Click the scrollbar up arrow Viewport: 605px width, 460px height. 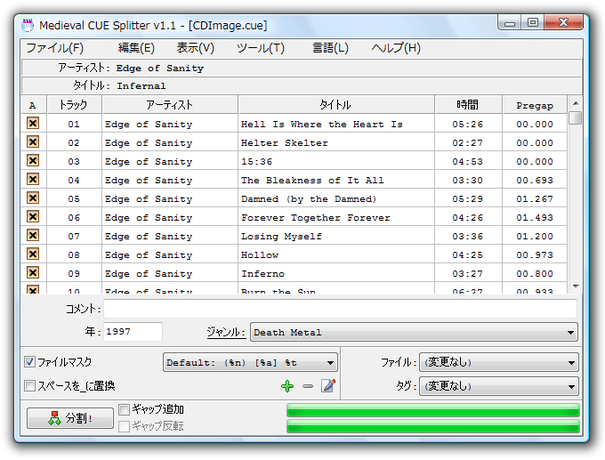click(575, 103)
